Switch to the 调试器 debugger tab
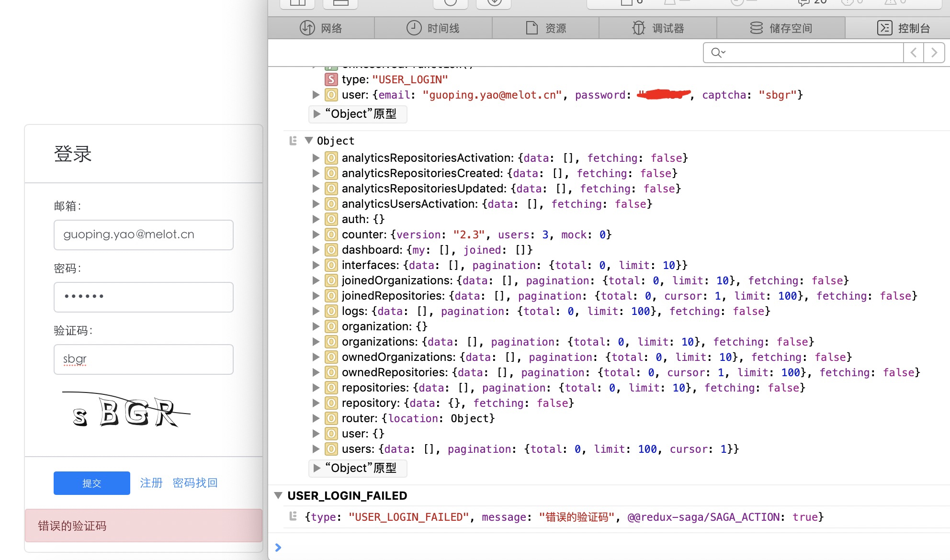The height and width of the screenshot is (560, 950). [x=657, y=28]
